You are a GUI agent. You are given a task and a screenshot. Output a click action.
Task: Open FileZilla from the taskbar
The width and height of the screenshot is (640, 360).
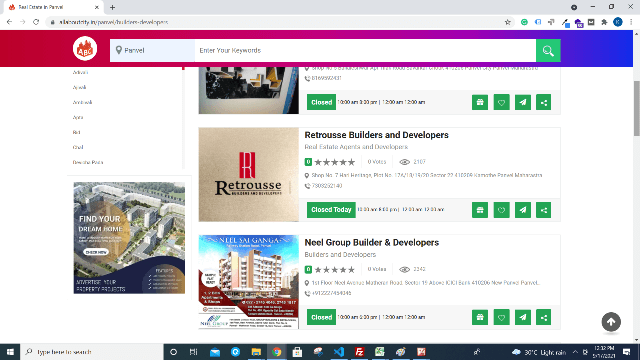pyautogui.click(x=359, y=352)
